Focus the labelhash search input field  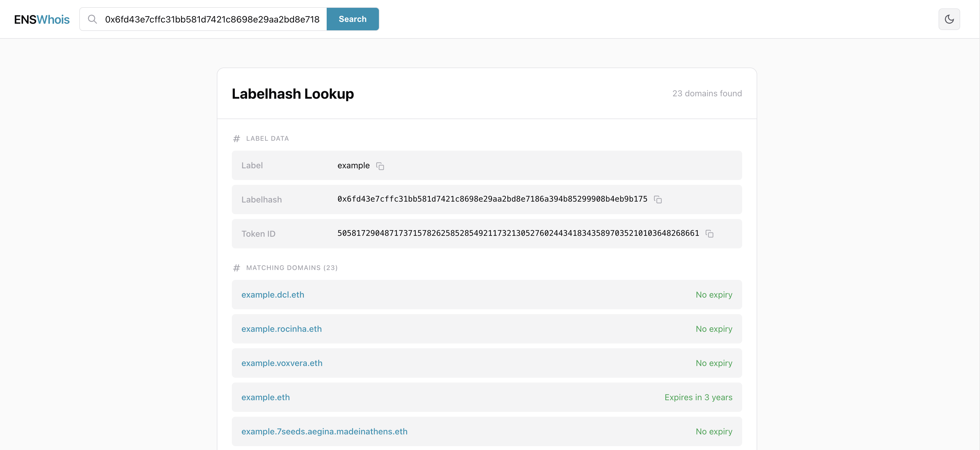click(x=212, y=19)
